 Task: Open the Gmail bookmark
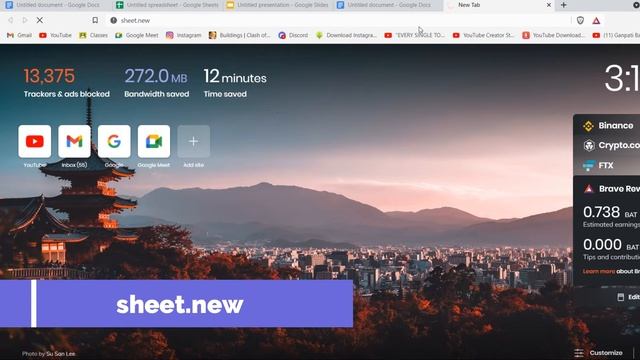pos(19,36)
